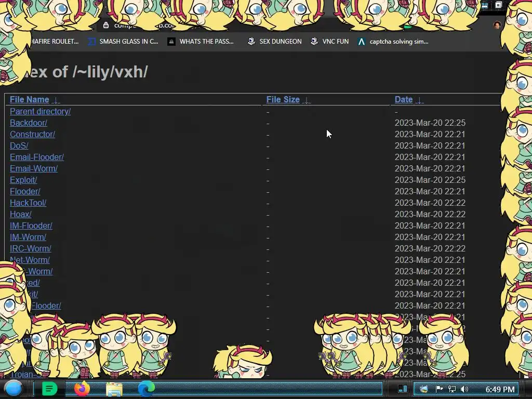Click the Action Center flag tray icon

pyautogui.click(x=439, y=389)
